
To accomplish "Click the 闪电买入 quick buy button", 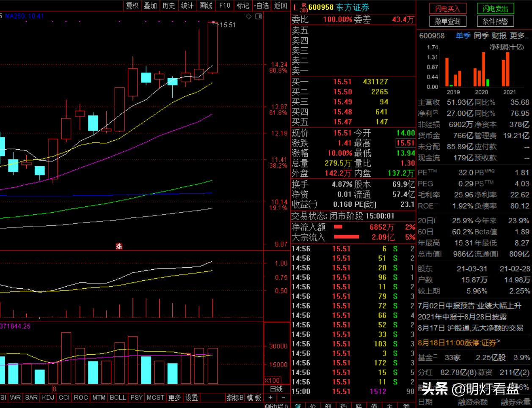I will [x=448, y=8].
